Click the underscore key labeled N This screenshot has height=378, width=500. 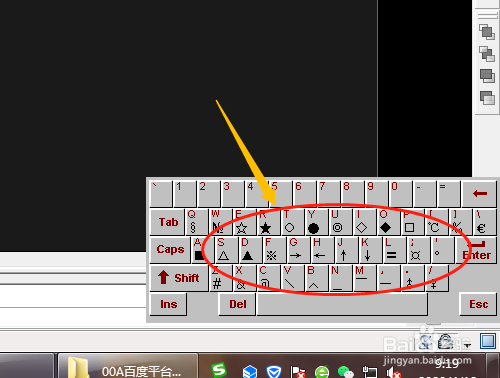click(340, 278)
